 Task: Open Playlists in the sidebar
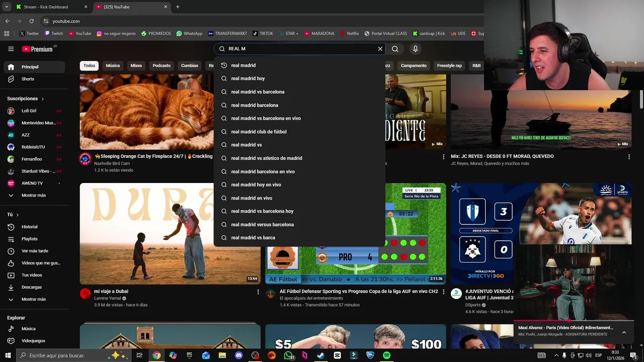(x=34, y=239)
